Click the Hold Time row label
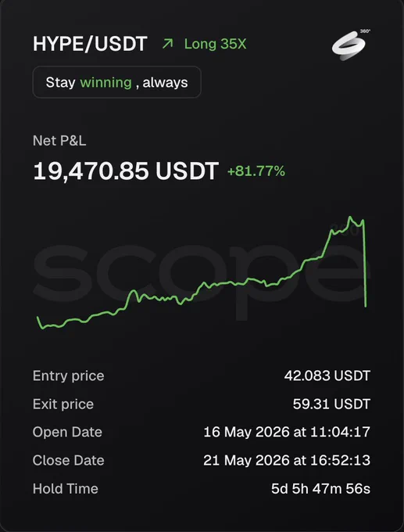Screen dimensions: 404x532 [x=66, y=489]
